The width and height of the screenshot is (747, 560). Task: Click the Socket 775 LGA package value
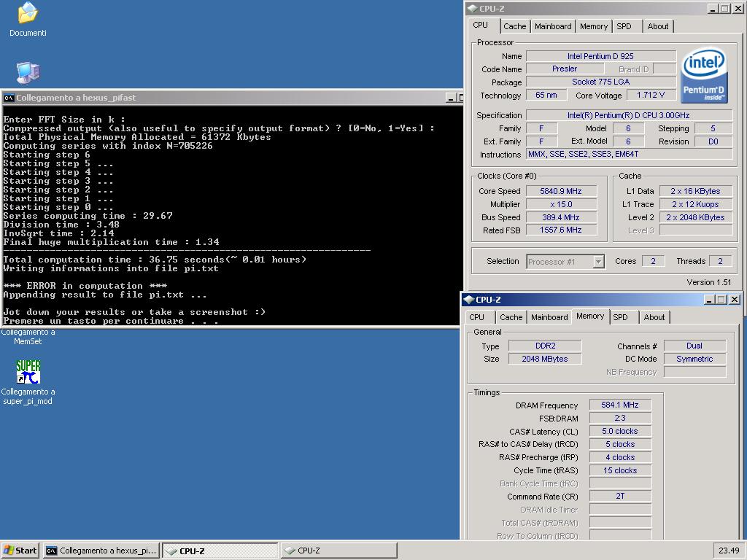click(x=601, y=82)
